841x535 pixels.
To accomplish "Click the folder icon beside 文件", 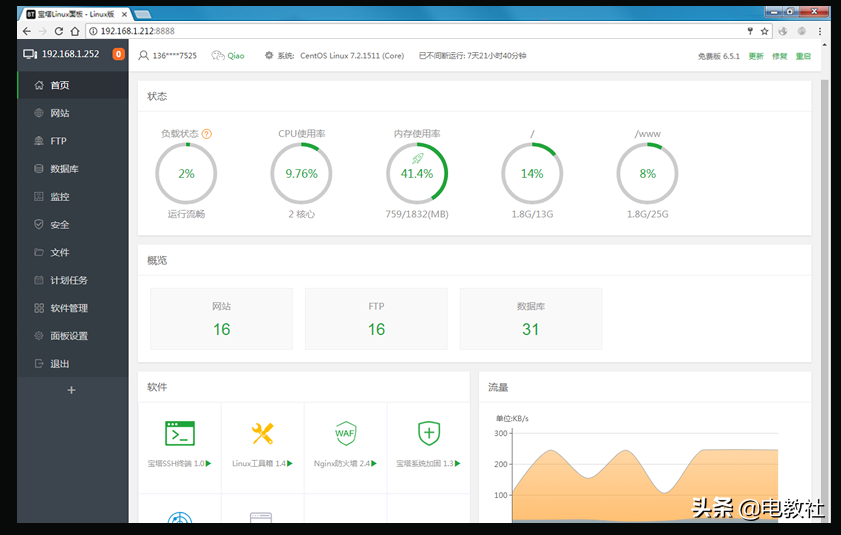I will point(39,252).
